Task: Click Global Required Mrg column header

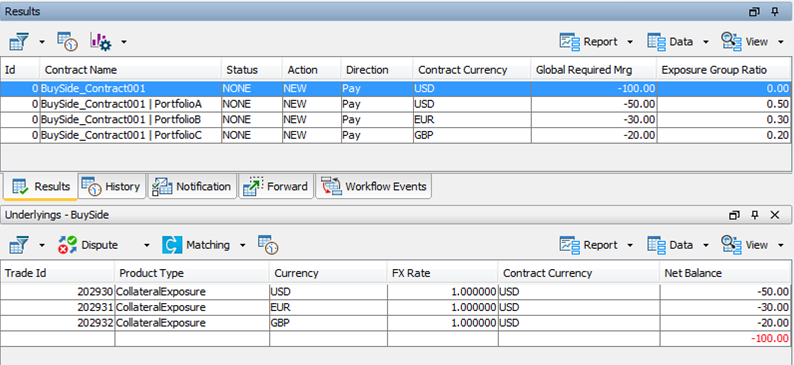Action: coord(593,70)
